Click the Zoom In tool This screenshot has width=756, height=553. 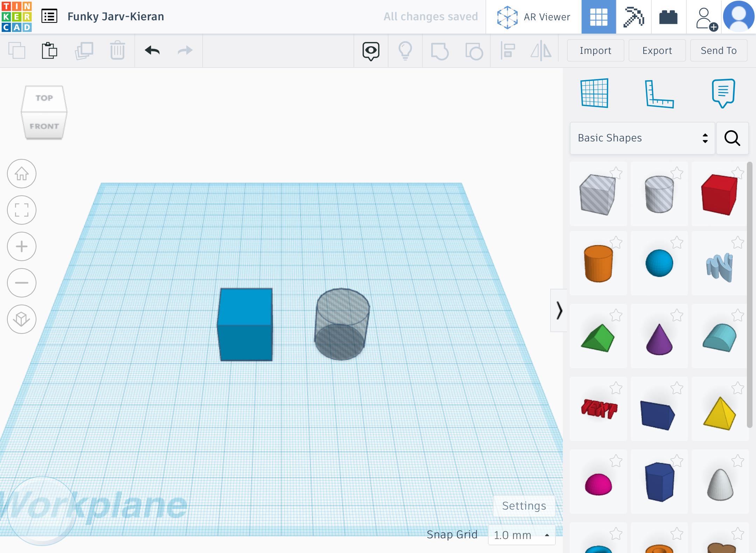[22, 246]
